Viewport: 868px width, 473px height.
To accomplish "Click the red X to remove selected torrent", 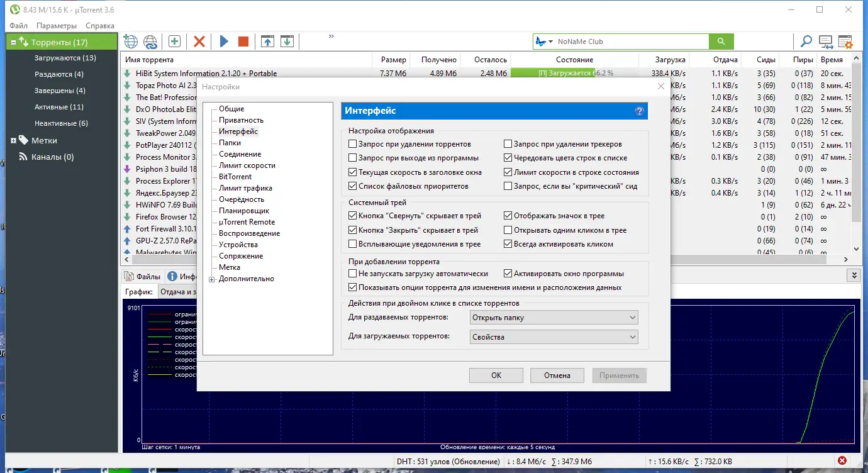I will [199, 41].
